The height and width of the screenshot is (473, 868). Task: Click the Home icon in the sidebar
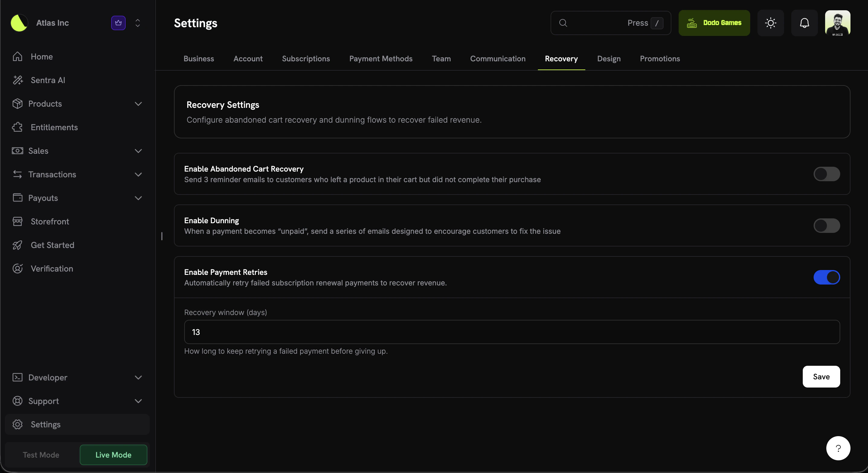(18, 56)
